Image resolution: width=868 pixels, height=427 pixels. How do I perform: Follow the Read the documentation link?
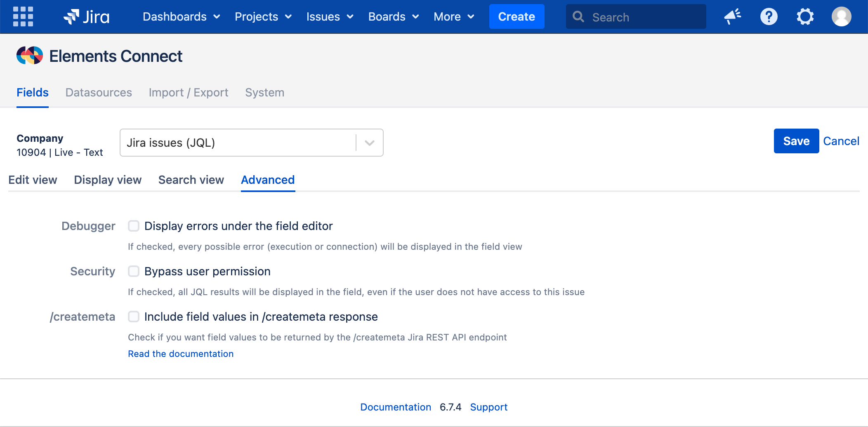click(x=181, y=354)
